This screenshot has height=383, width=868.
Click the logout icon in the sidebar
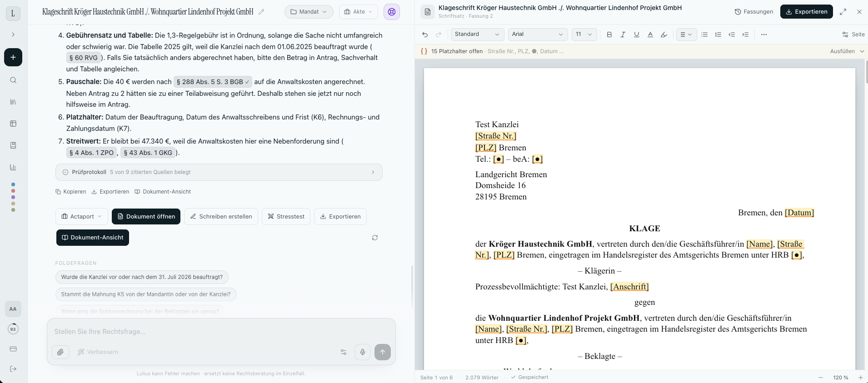(x=13, y=369)
